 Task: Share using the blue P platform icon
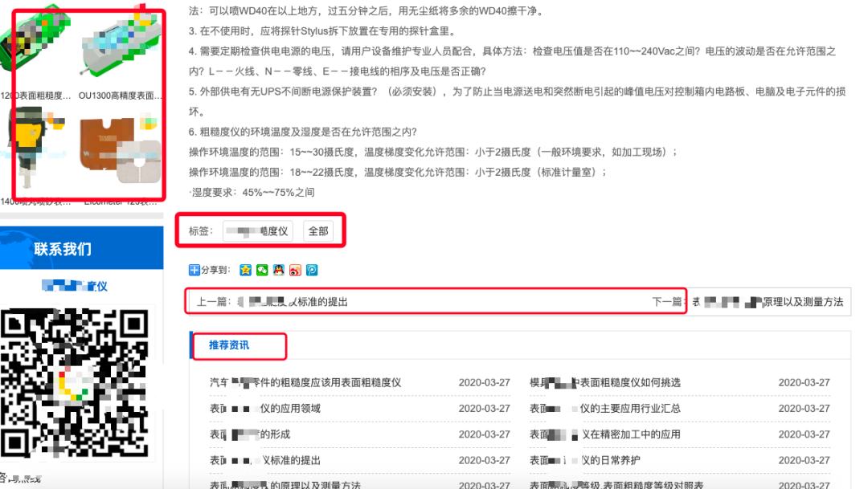click(x=313, y=271)
